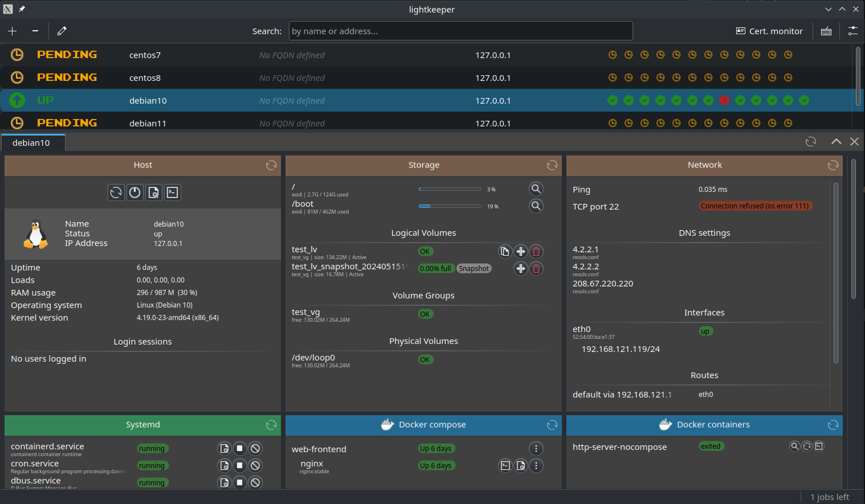Select the debian11 host row
Viewport: 865px width, 504px height.
(426, 122)
